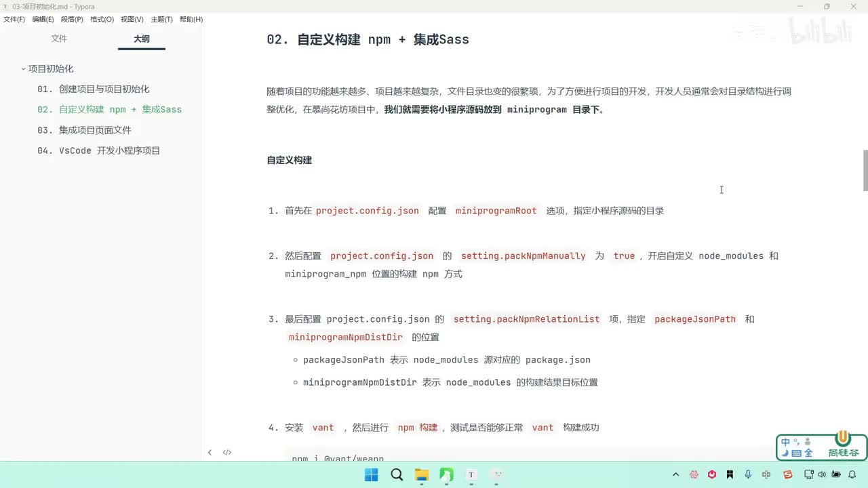Open the battery status tray icon

pos(836,474)
